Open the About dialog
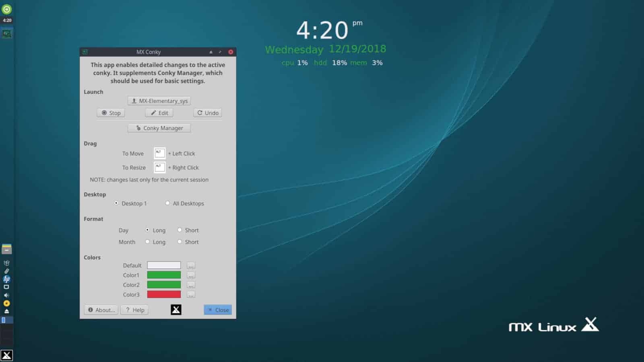 point(100,310)
